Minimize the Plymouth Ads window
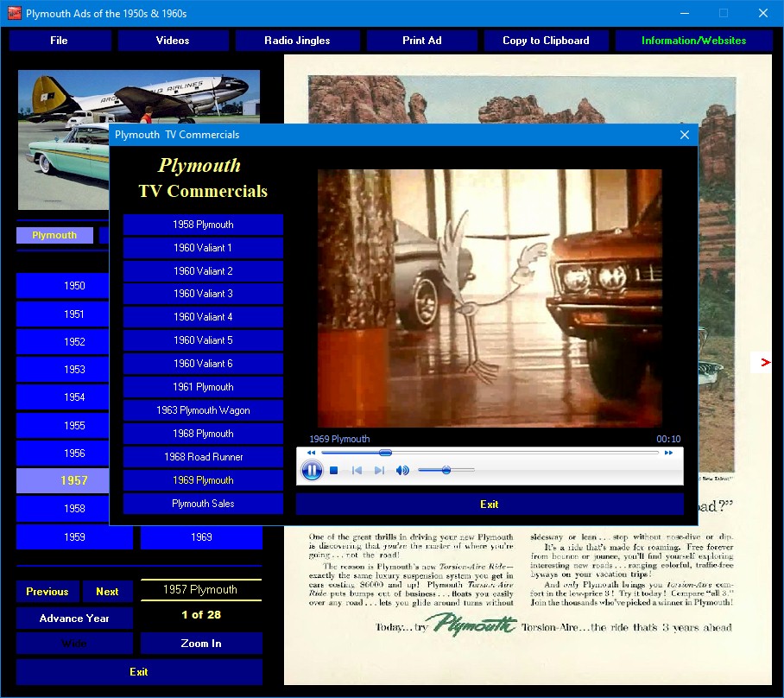The width and height of the screenshot is (784, 698). (x=685, y=14)
